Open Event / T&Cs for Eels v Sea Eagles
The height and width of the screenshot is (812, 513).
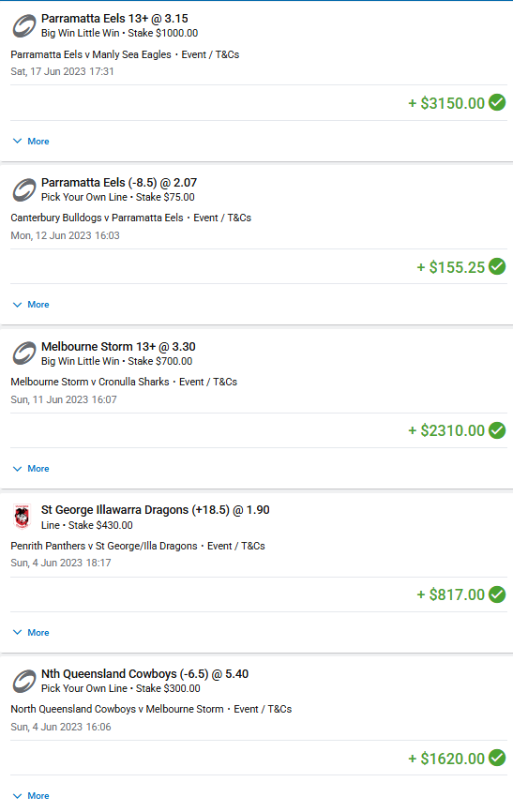pos(210,54)
